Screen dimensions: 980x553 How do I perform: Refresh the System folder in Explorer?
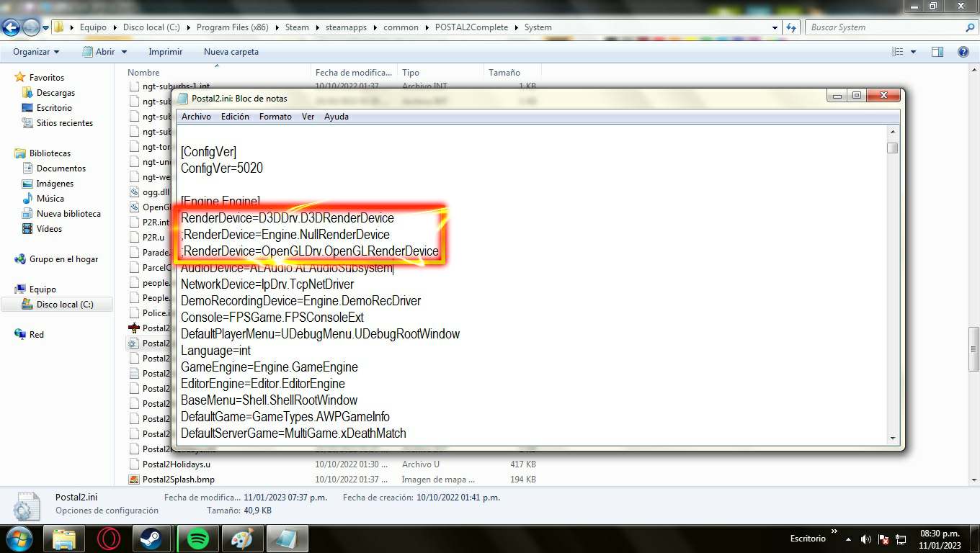792,27
